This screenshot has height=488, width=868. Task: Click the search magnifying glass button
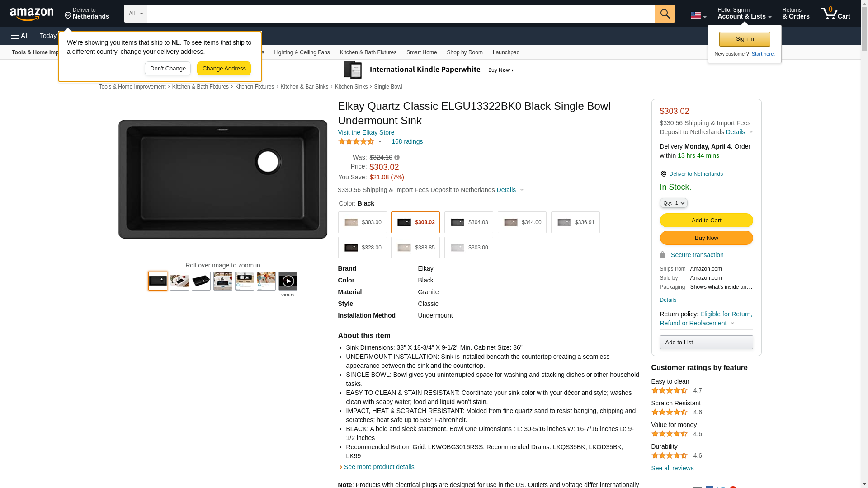[x=665, y=14]
